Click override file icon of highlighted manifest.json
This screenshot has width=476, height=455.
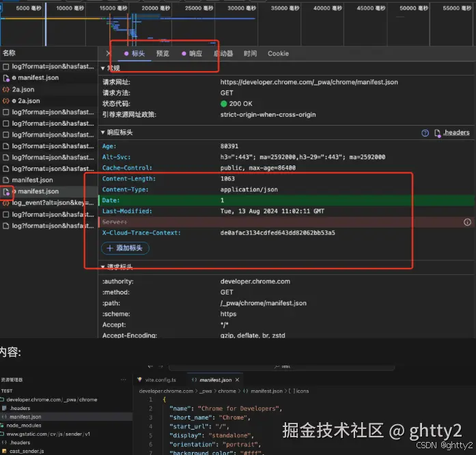click(6, 192)
